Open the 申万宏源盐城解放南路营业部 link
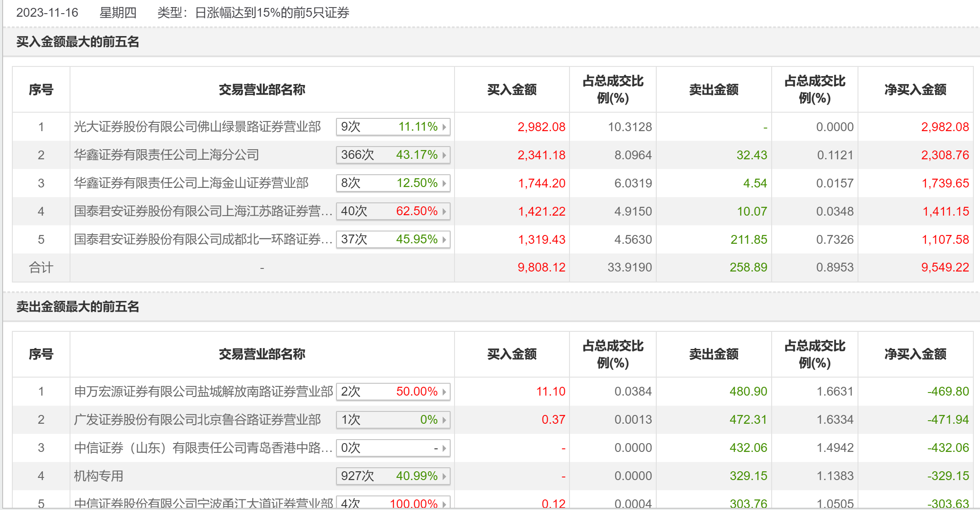The image size is (980, 510). pyautogui.click(x=203, y=392)
